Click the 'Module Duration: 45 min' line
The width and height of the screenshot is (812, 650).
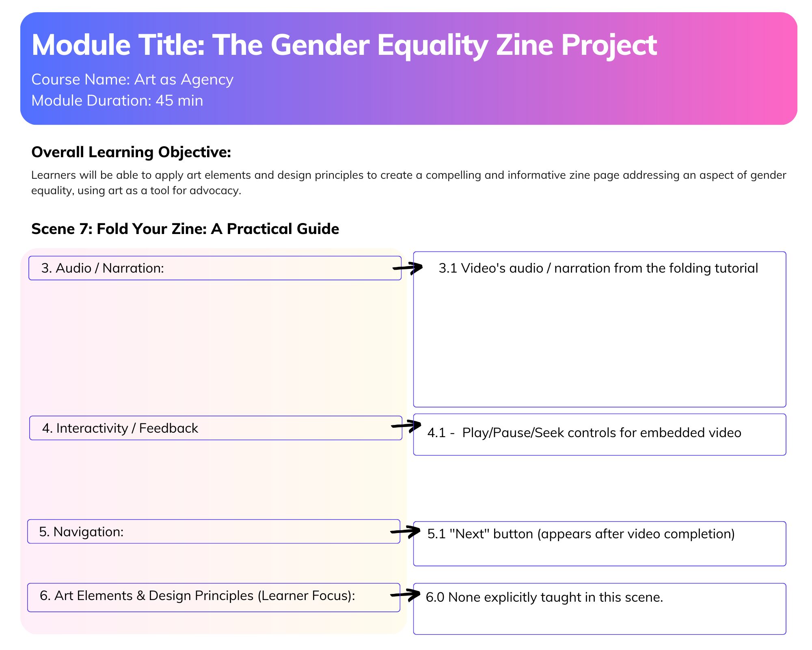117,101
